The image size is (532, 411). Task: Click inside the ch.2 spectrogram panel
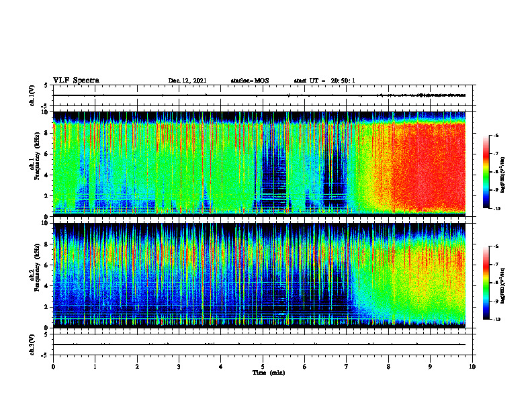click(x=259, y=275)
